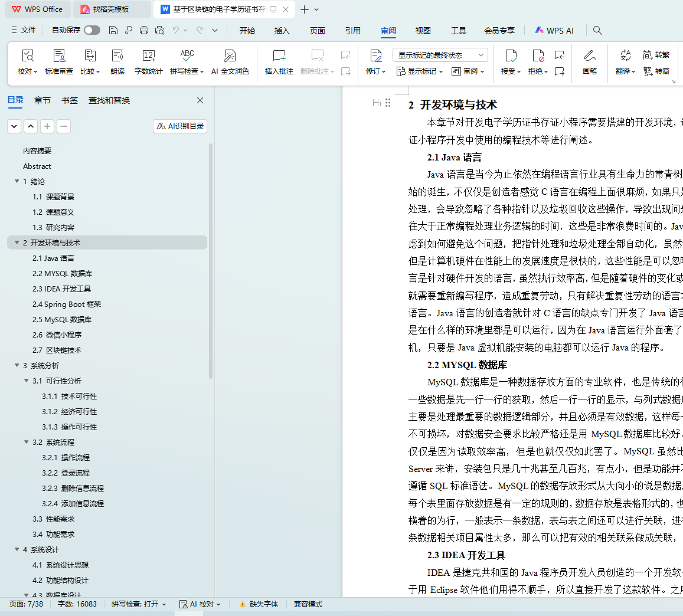Toggle the 自动保存 auto-save switch
This screenshot has height=616, width=683.
[x=91, y=30]
